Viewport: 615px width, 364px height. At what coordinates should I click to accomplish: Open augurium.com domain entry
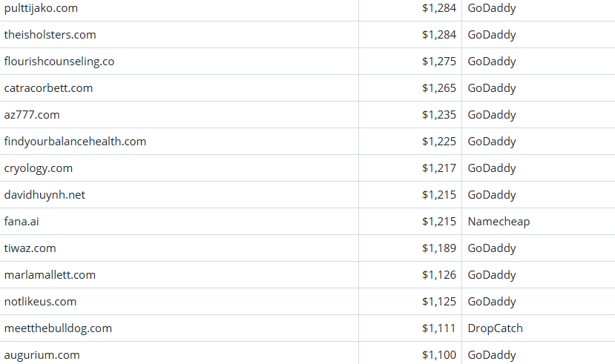click(x=42, y=355)
